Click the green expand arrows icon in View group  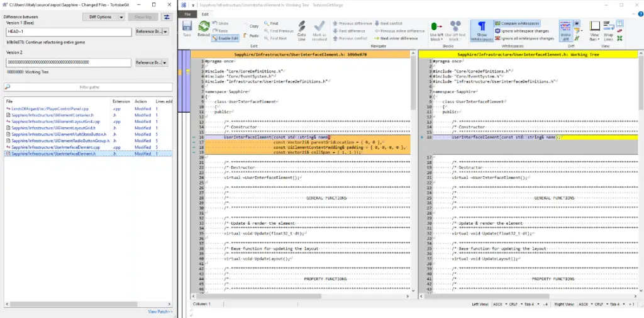(619, 38)
